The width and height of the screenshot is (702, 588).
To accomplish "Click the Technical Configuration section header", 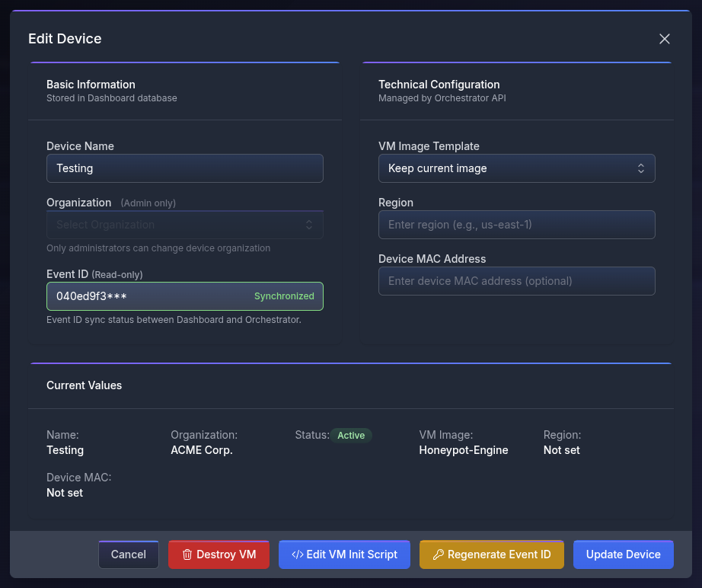I will click(439, 85).
